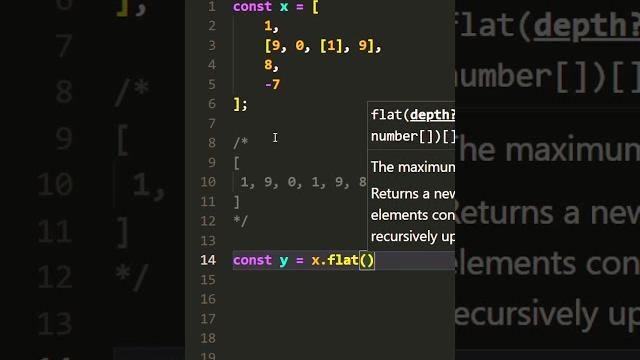The width and height of the screenshot is (640, 360).
Task: Click the 'recursively up' tooltip line
Action: tap(413, 236)
